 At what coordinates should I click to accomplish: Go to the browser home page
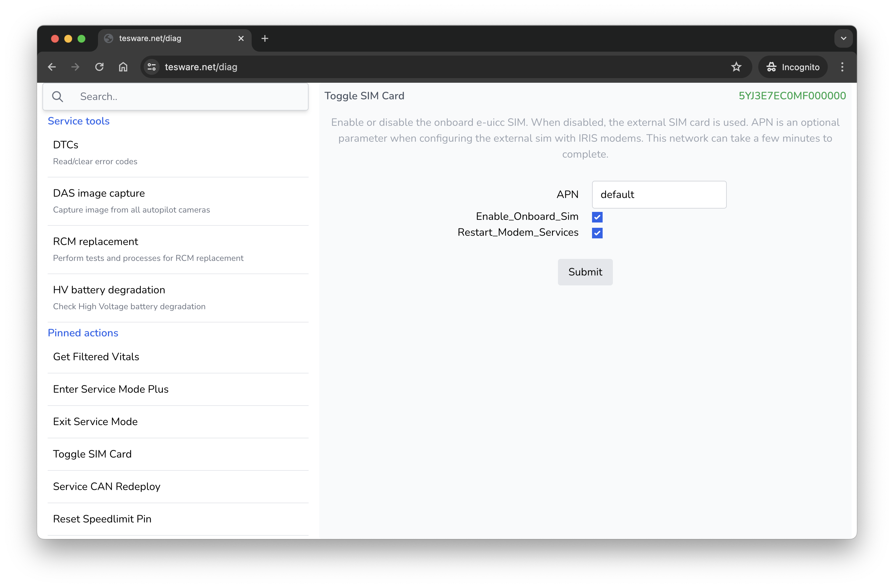coord(123,67)
